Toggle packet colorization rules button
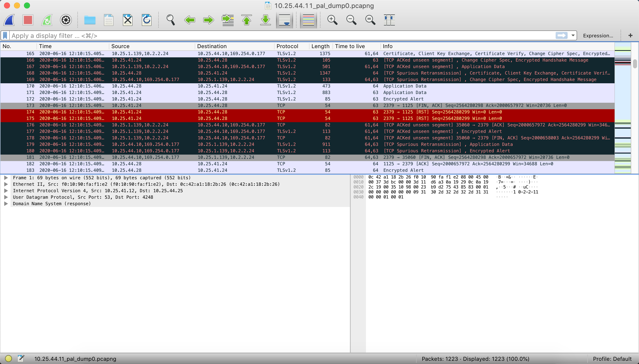 click(308, 20)
